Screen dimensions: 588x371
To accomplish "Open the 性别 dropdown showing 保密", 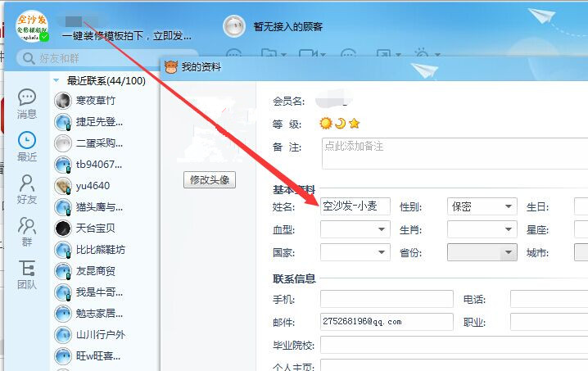I will pos(482,206).
